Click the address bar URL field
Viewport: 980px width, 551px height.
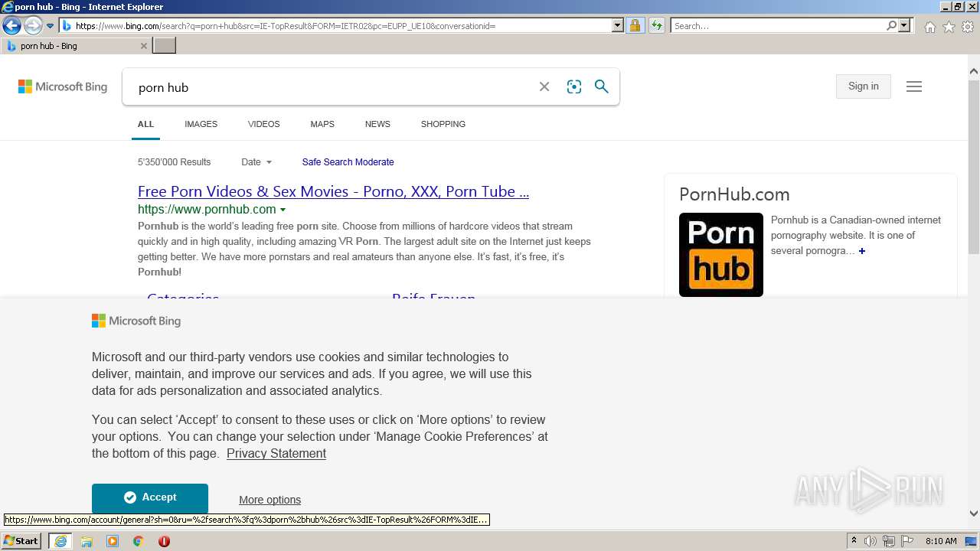click(342, 26)
